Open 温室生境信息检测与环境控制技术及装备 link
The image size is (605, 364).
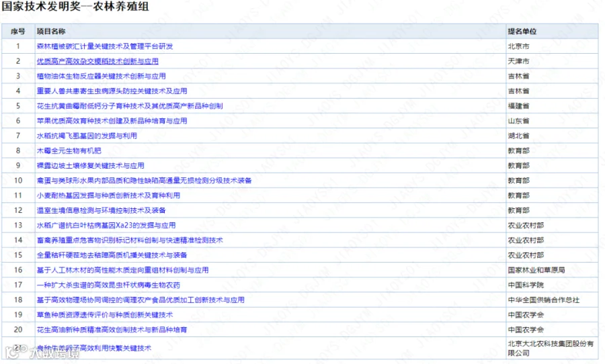point(101,210)
